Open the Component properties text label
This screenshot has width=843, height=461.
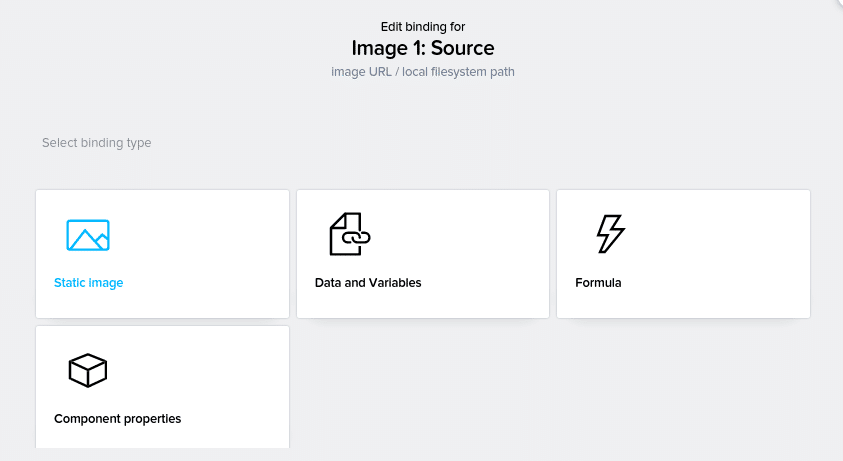coord(118,419)
